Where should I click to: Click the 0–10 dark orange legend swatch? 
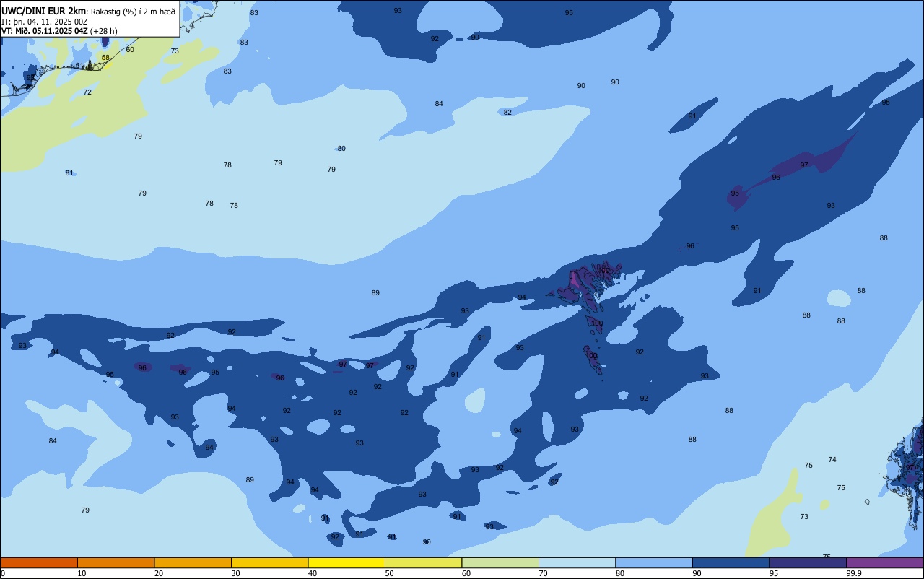click(39, 562)
